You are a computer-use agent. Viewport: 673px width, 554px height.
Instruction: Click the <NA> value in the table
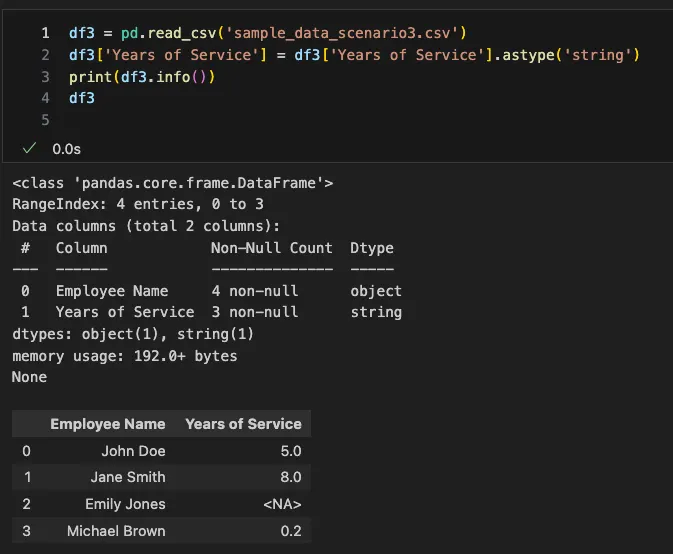(x=282, y=504)
